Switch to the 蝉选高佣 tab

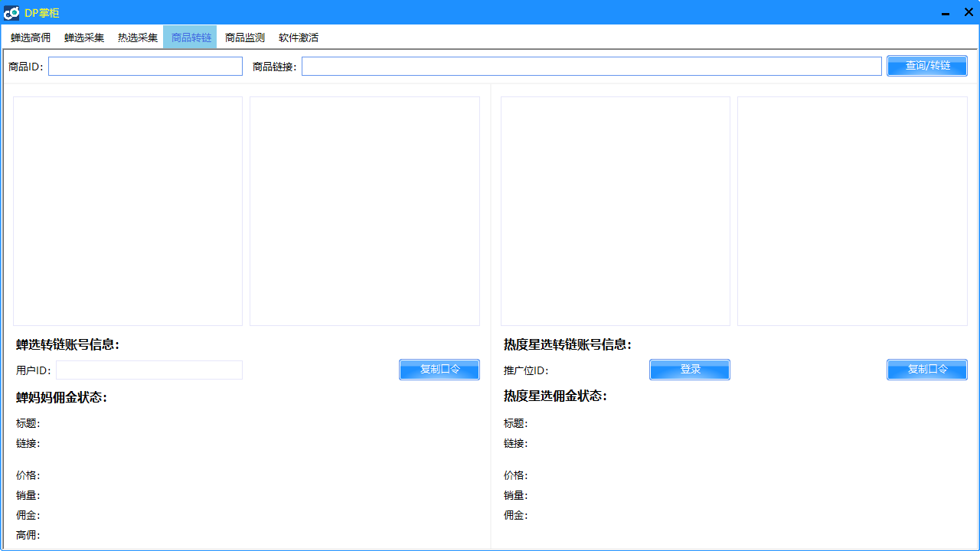point(31,37)
